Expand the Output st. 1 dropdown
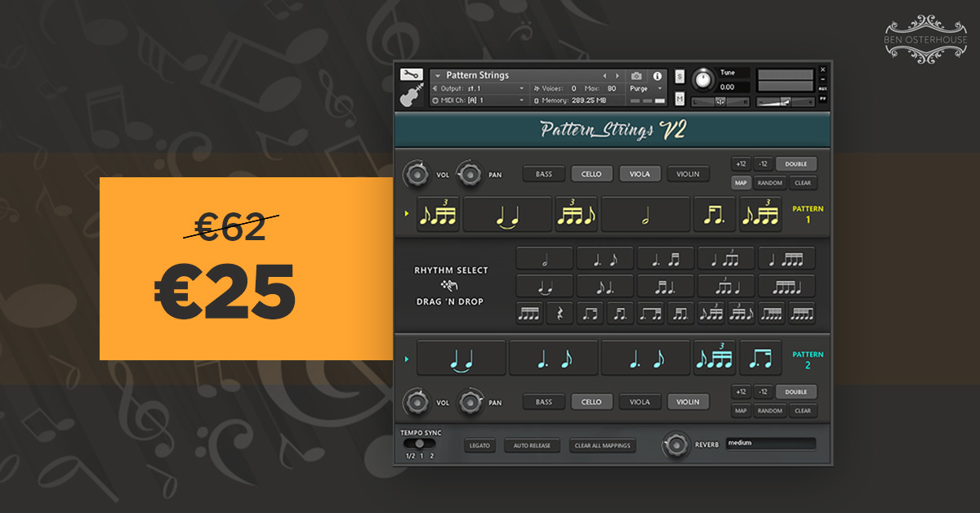This screenshot has width=980, height=513. coord(521,88)
